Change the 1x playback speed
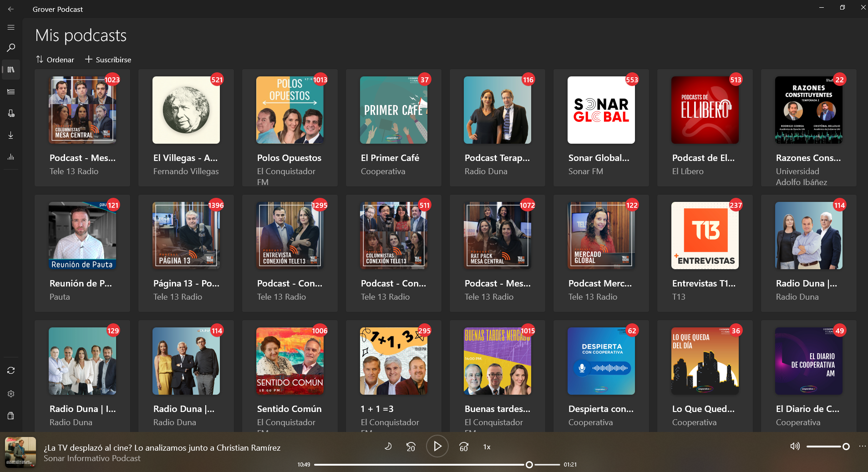The height and width of the screenshot is (472, 868). pos(487,447)
